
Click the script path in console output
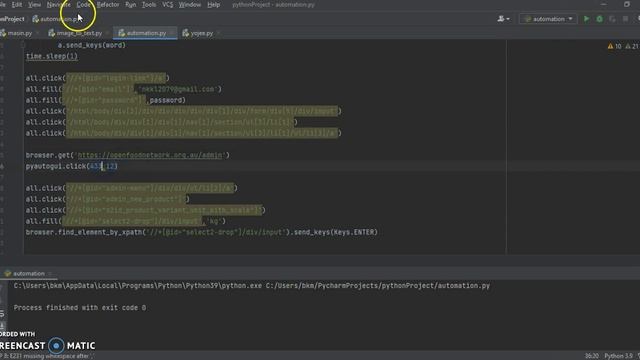click(x=378, y=286)
